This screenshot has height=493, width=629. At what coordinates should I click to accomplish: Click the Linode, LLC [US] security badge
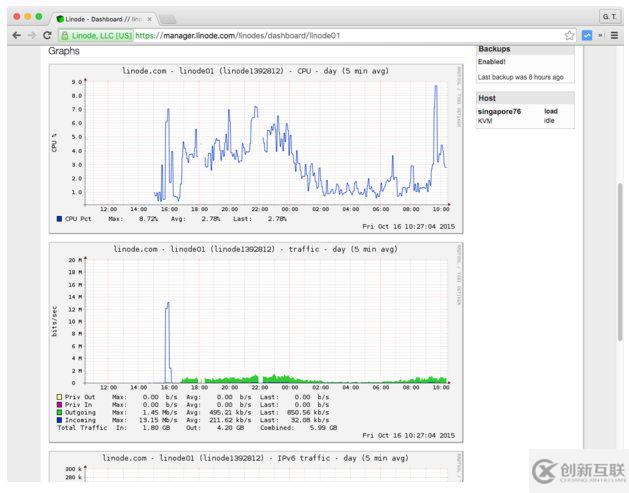(x=96, y=35)
